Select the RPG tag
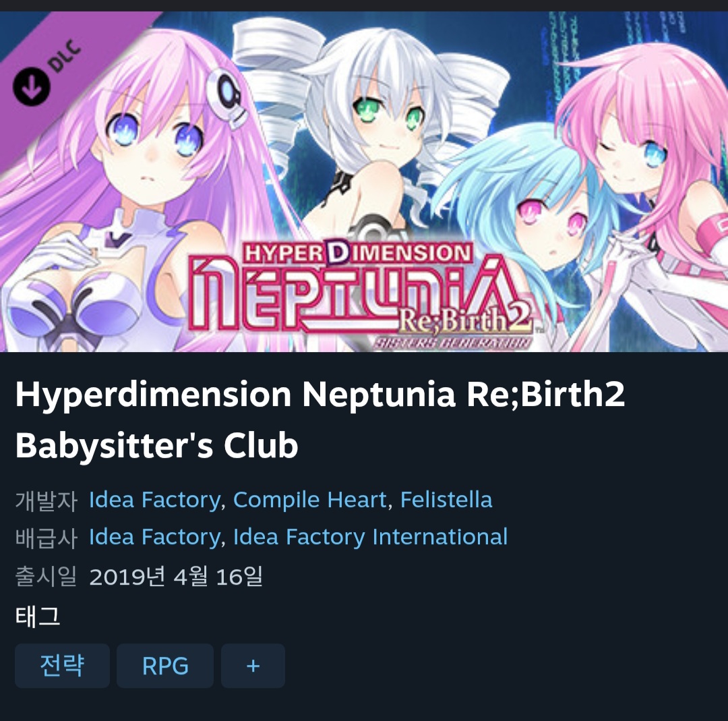728x721 pixels. tap(165, 666)
